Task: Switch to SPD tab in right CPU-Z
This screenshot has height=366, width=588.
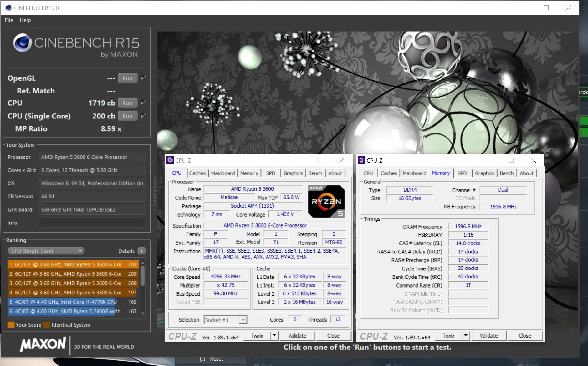Action: pos(462,173)
